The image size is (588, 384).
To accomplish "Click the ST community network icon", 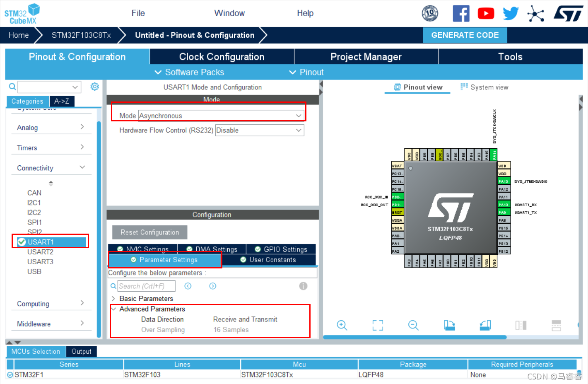I will [535, 13].
